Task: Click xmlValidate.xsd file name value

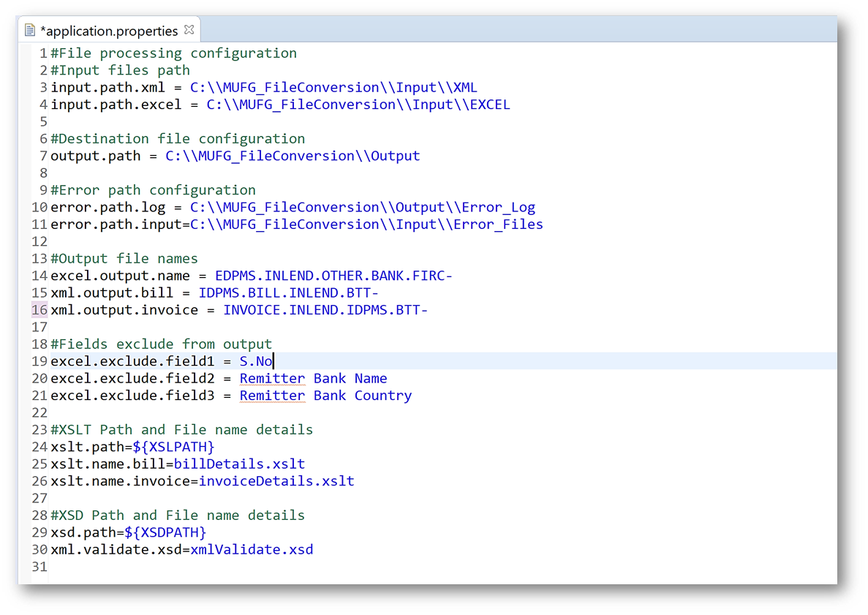Action: (x=252, y=549)
